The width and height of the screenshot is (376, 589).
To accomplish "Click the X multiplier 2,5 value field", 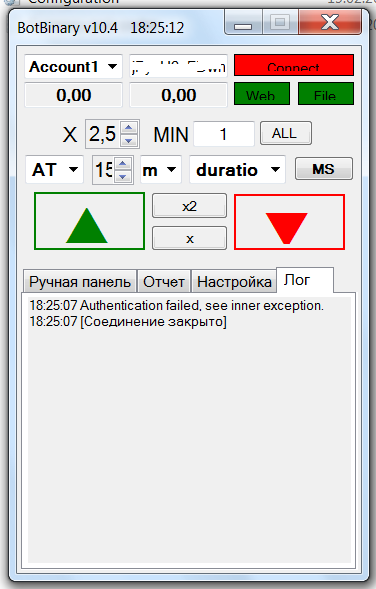I will click(103, 134).
